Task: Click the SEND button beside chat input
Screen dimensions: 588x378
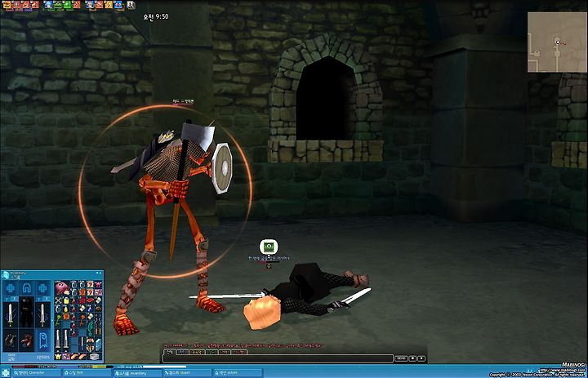Action: tap(401, 358)
